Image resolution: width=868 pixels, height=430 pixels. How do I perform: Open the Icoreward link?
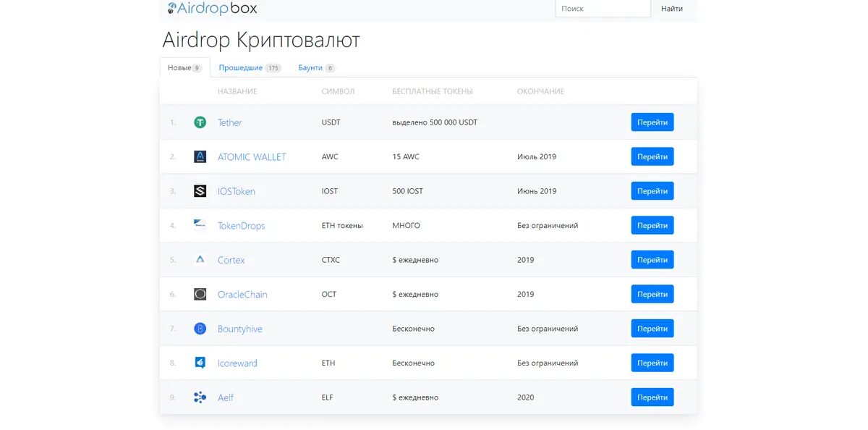[237, 363]
